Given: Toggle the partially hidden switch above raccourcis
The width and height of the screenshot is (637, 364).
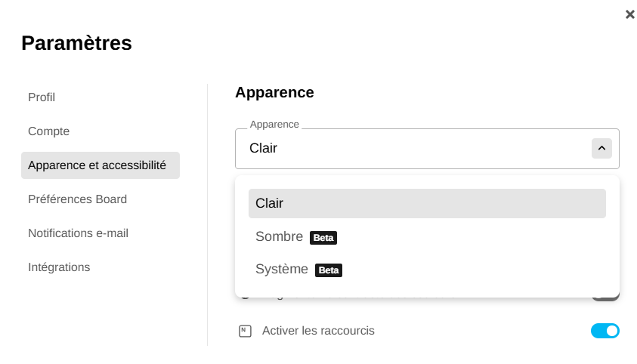Looking at the screenshot, I should coord(605,298).
